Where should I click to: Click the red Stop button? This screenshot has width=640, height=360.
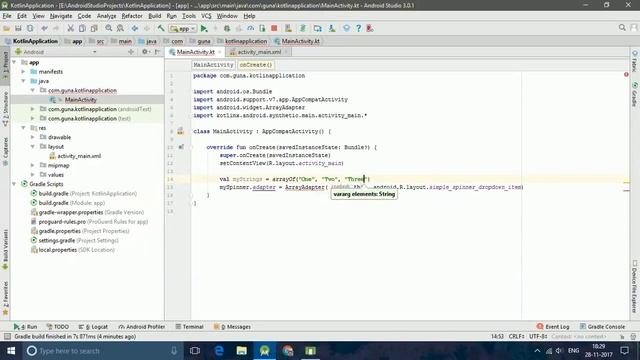[x=274, y=28]
